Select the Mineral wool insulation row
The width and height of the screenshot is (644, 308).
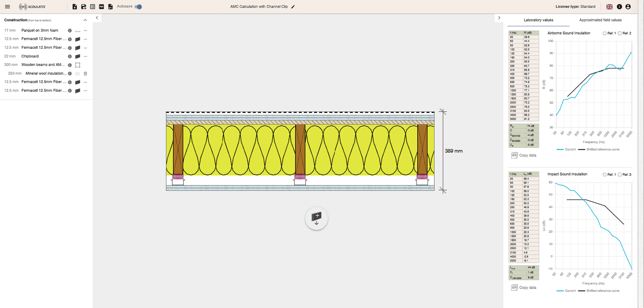click(46, 74)
